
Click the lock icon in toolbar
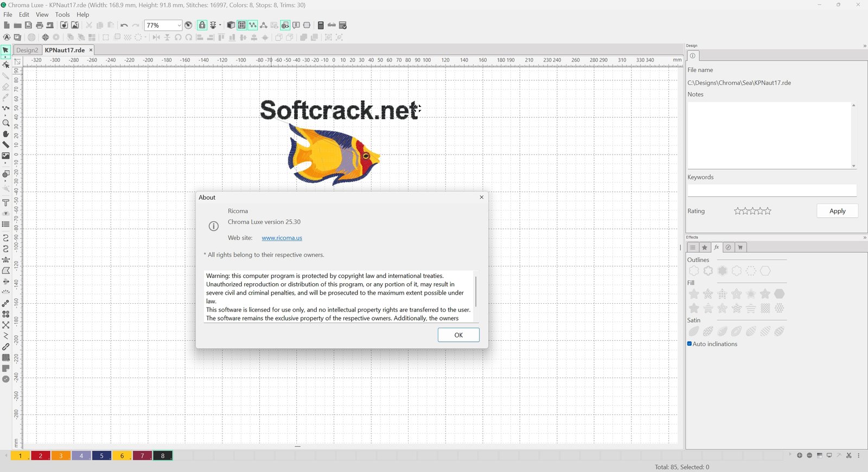pyautogui.click(x=202, y=25)
